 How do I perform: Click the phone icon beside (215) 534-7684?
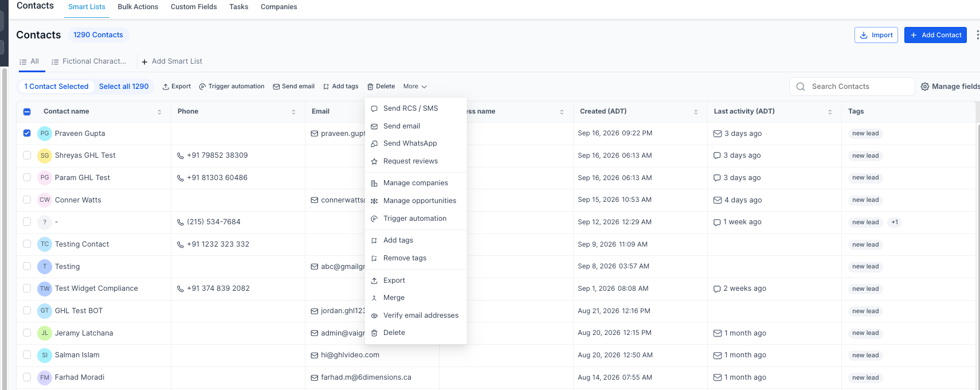point(181,223)
